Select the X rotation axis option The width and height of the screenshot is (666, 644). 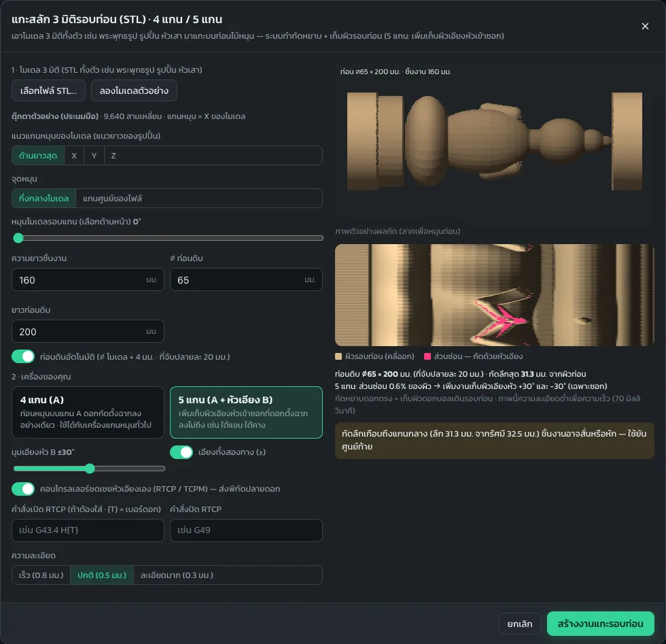74,156
